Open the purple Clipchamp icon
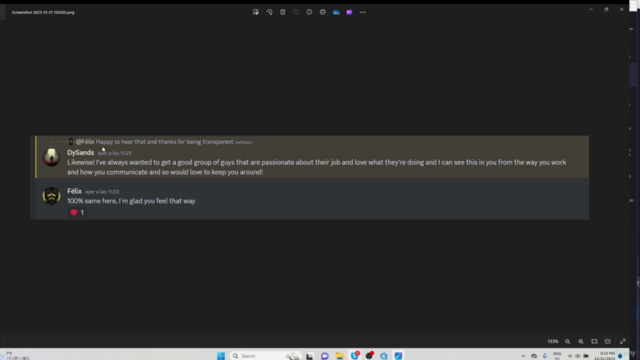The width and height of the screenshot is (640, 360). (349, 12)
